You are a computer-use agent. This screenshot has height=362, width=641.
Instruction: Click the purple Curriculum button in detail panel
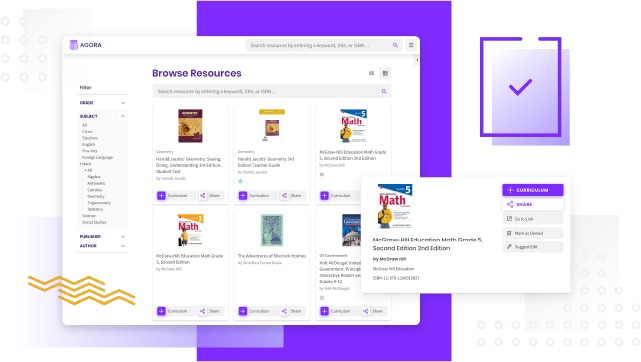pos(532,190)
